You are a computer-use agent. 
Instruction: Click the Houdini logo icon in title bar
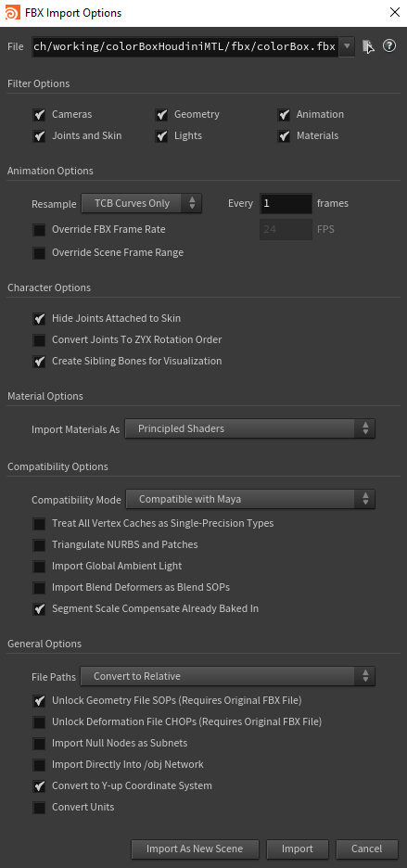12,12
